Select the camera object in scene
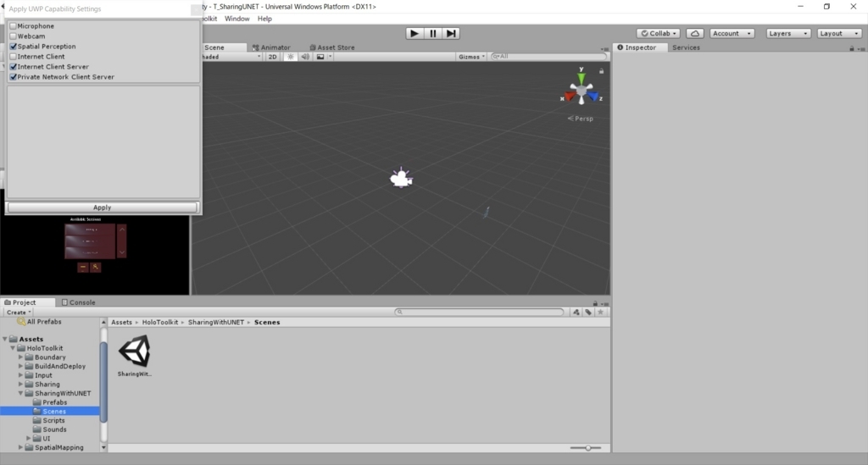Image resolution: width=868 pixels, height=465 pixels. click(x=401, y=178)
